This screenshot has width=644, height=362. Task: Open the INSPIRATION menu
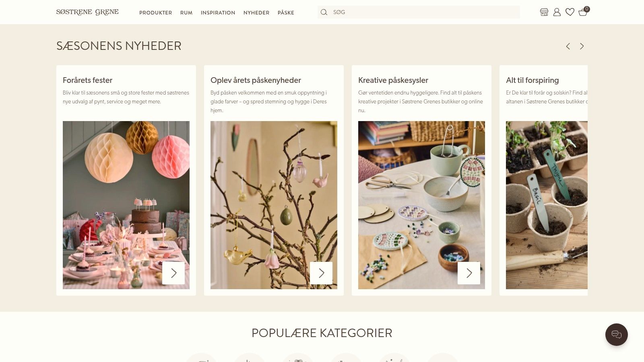(x=218, y=13)
